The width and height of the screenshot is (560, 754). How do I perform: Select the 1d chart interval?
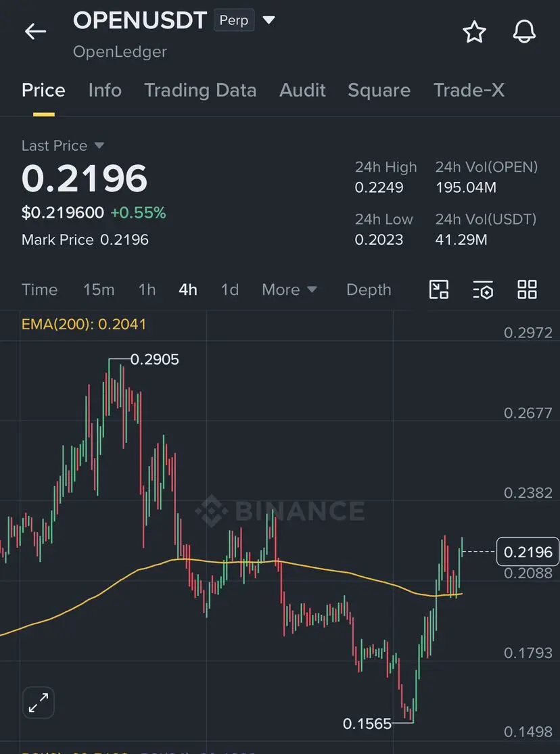pyautogui.click(x=229, y=289)
